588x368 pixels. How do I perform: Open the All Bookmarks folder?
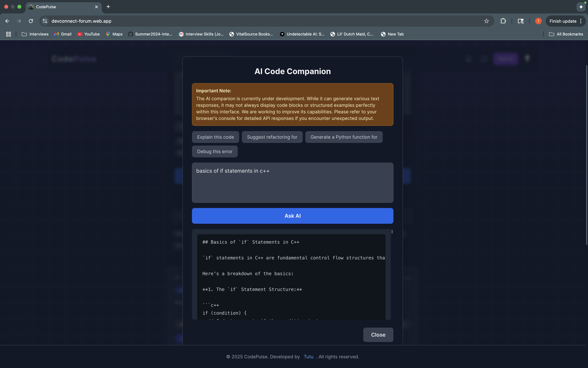point(566,34)
